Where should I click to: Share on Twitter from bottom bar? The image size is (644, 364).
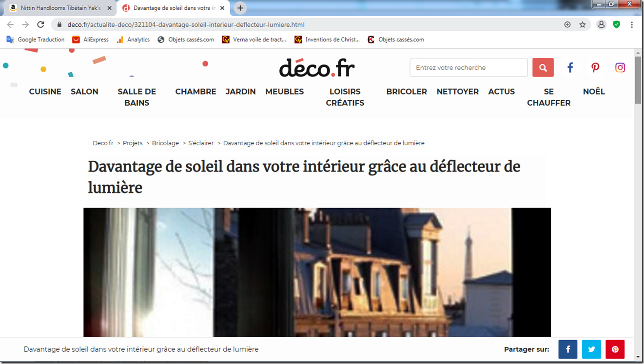[x=591, y=349]
